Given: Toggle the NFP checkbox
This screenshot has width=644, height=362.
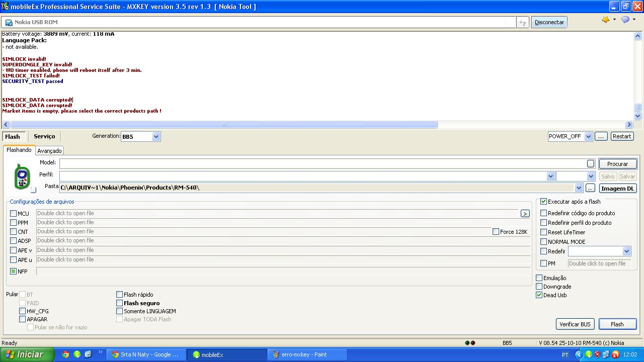Looking at the screenshot, I should click(13, 271).
